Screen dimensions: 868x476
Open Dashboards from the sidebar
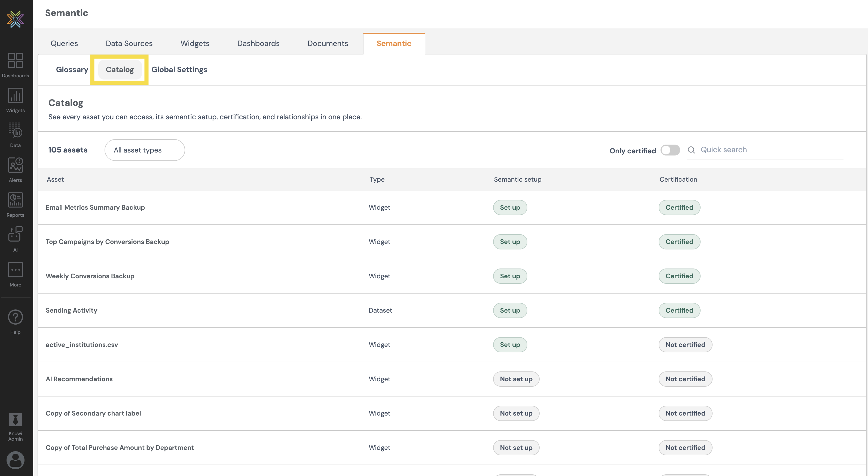pyautogui.click(x=16, y=65)
